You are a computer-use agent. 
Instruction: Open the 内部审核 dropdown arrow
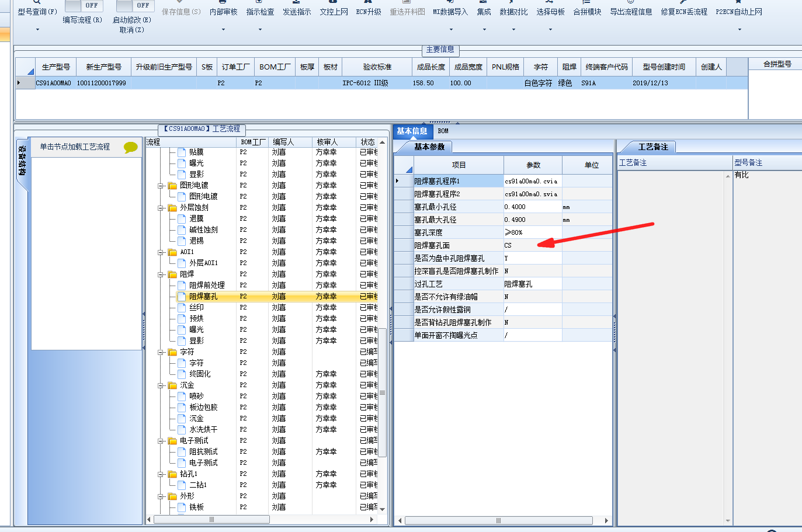[x=223, y=29]
